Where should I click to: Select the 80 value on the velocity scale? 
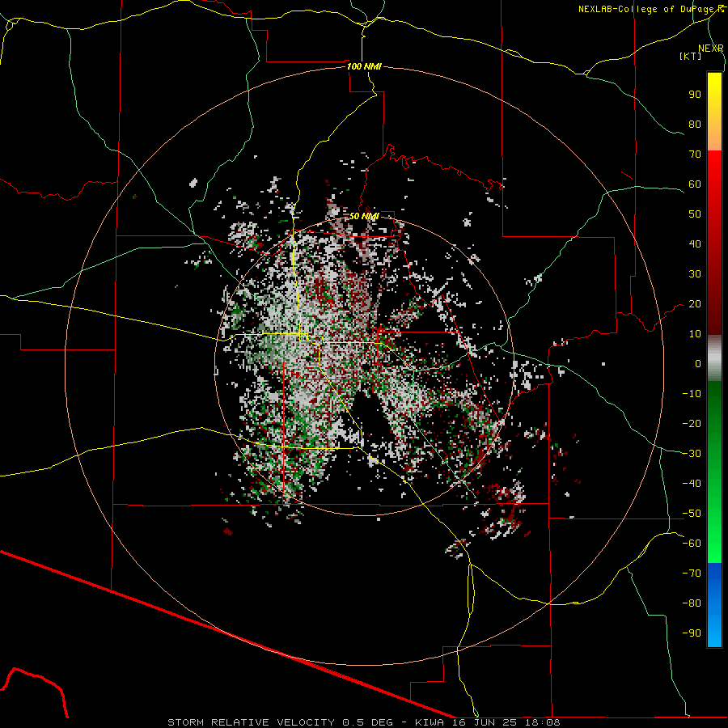click(x=695, y=125)
